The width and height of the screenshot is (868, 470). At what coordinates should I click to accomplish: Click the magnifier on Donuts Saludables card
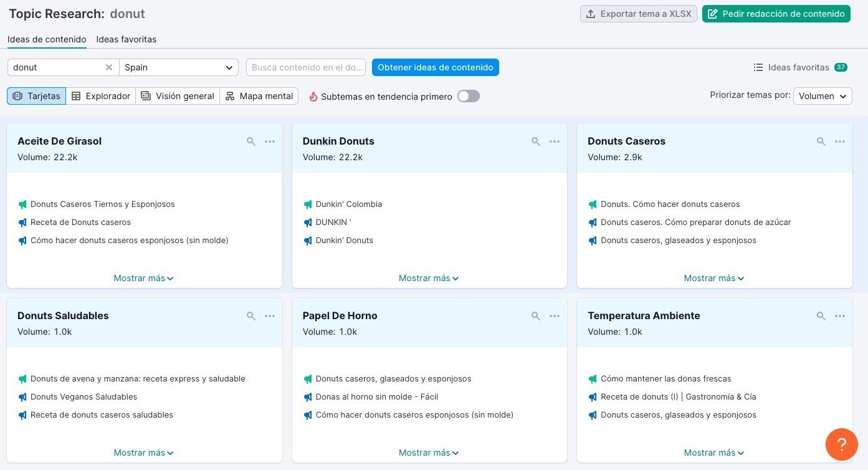251,316
